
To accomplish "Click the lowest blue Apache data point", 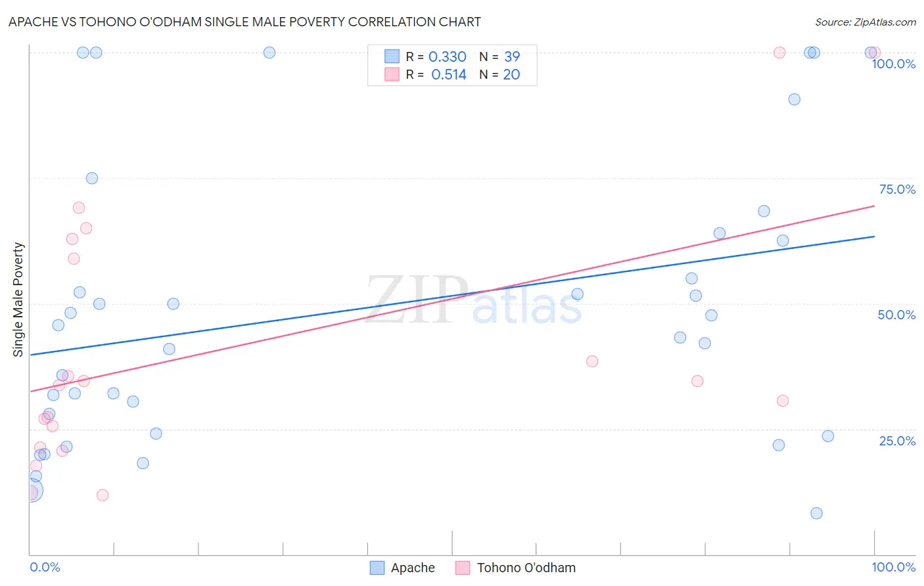I will (x=816, y=513).
